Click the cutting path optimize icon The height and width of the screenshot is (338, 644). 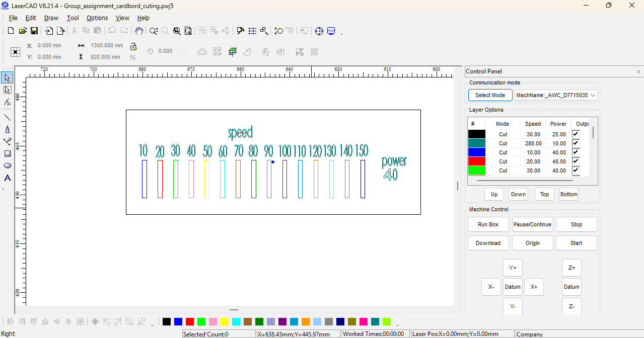264,31
